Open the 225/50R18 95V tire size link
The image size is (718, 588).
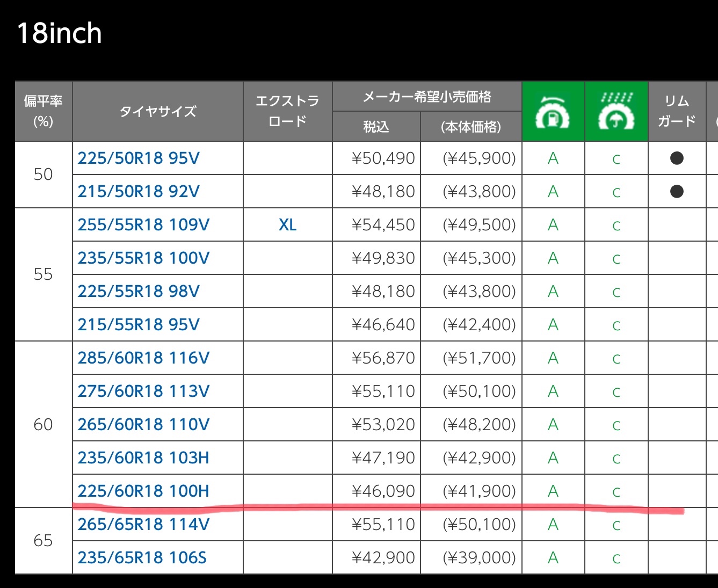(139, 158)
